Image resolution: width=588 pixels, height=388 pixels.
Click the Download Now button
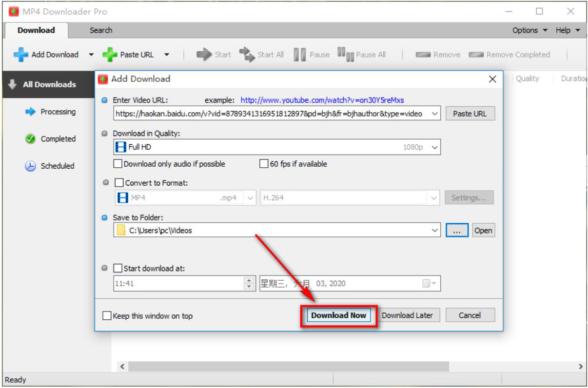tap(339, 315)
